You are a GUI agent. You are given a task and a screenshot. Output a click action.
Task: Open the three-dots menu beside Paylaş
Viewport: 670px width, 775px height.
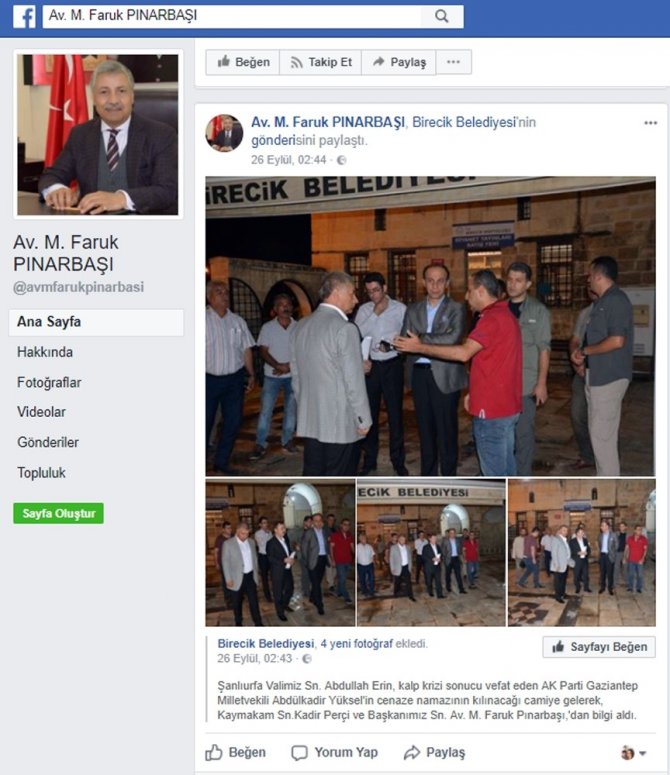[x=454, y=62]
